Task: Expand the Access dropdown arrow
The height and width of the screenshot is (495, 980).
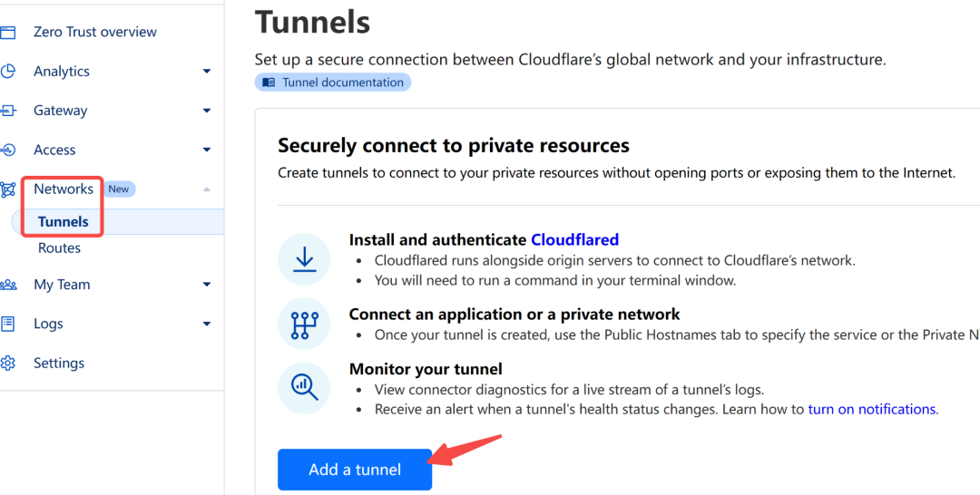Action: click(207, 150)
